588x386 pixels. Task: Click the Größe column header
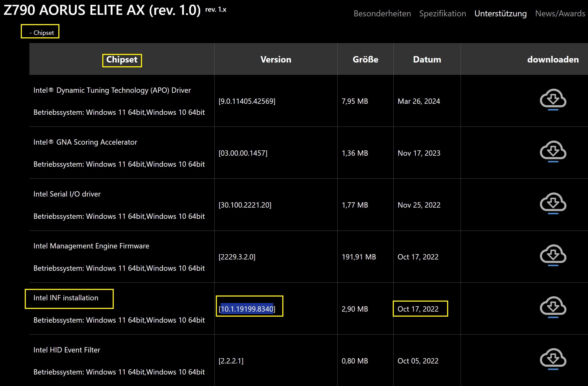pyautogui.click(x=365, y=60)
